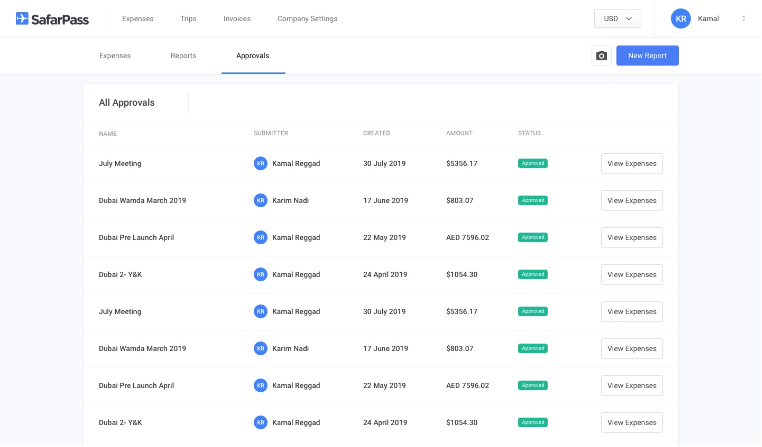Click avatar in first Dubai Pre Launch April row

(260, 237)
